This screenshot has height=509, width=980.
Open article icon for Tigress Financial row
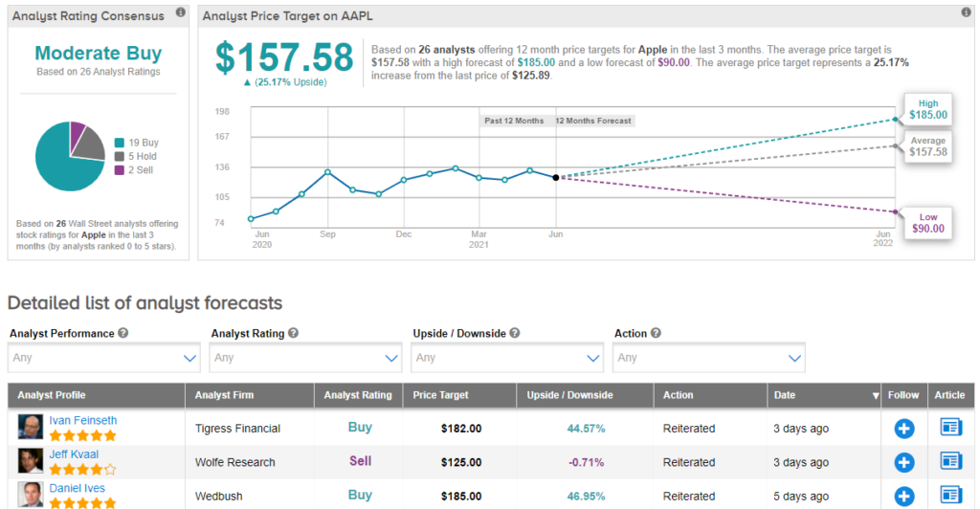[950, 428]
